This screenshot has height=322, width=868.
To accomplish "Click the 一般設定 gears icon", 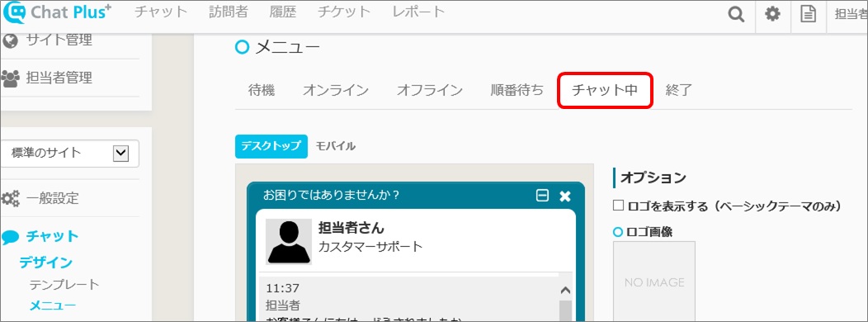I will pos(10,198).
